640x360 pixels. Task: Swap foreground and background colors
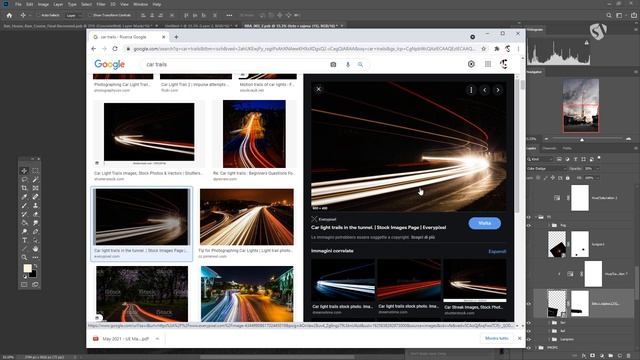36,265
